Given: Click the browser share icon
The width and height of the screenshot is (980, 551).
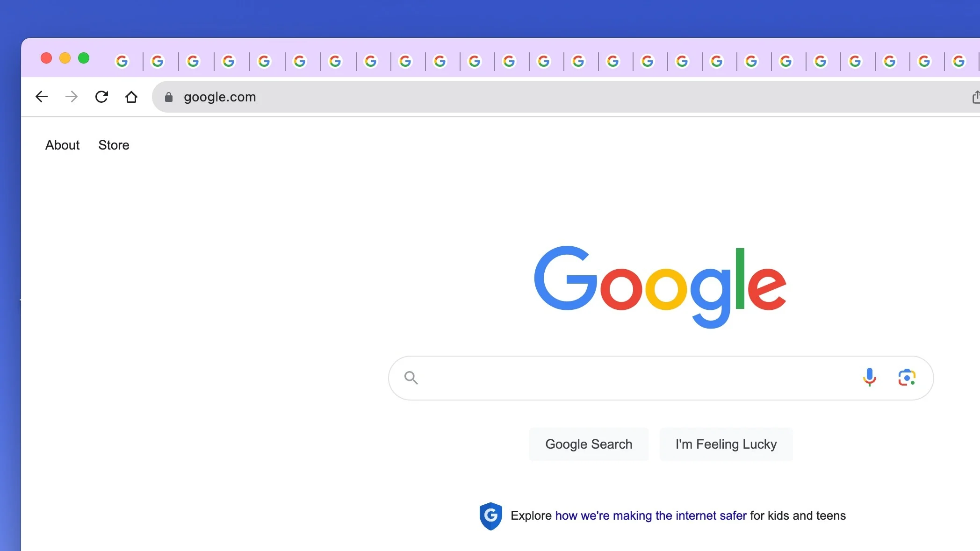Looking at the screenshot, I should click(x=976, y=97).
